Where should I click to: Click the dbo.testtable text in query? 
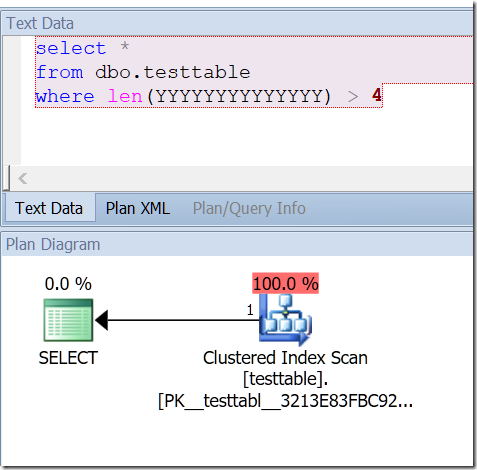[x=173, y=72]
